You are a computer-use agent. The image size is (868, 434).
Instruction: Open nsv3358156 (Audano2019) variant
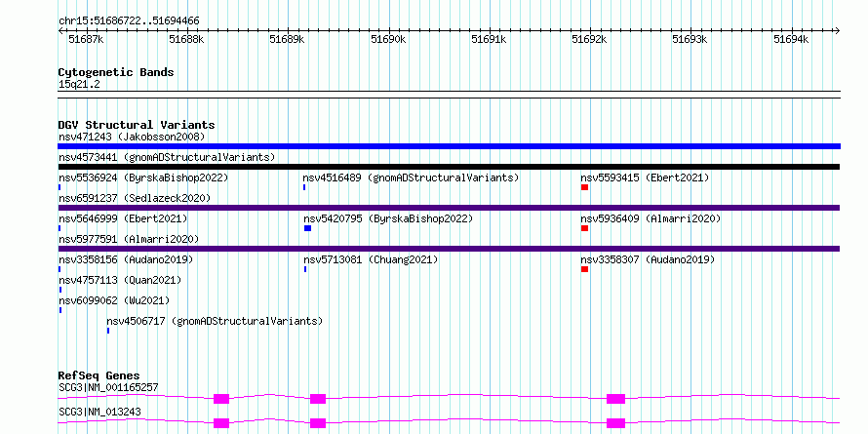click(126, 259)
